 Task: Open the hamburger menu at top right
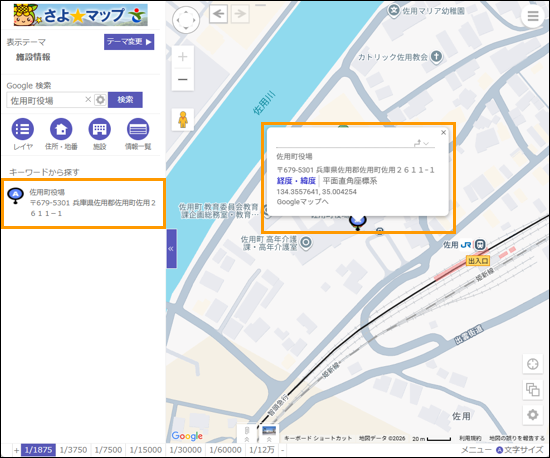(533, 16)
